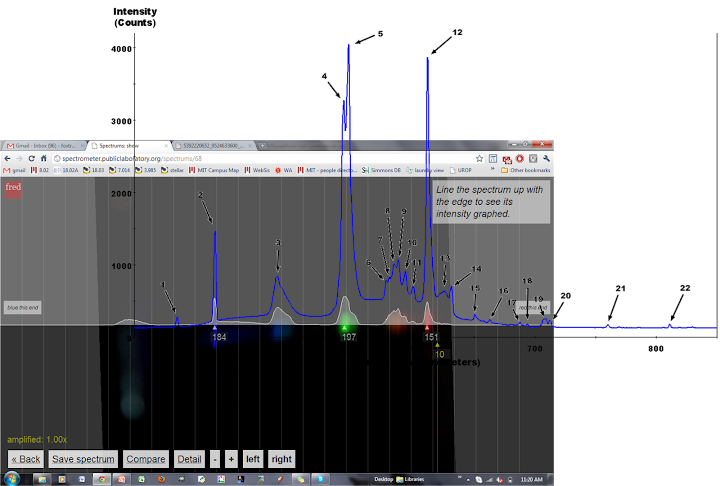The height and width of the screenshot is (486, 720).
Task: Open the Windows Start menu
Action: pyautogui.click(x=11, y=479)
